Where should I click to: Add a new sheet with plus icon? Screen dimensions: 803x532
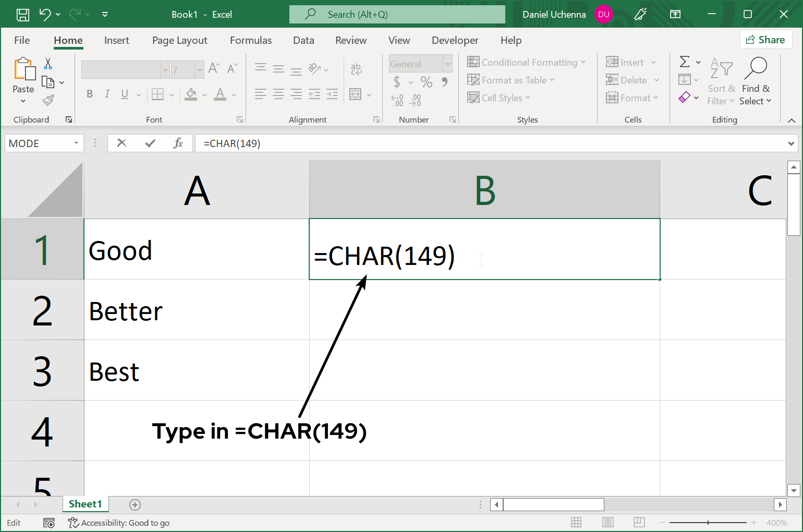(135, 504)
